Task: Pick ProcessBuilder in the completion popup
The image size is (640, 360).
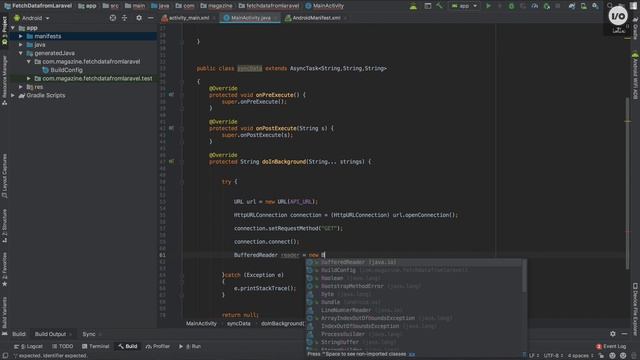Action: coord(414,334)
